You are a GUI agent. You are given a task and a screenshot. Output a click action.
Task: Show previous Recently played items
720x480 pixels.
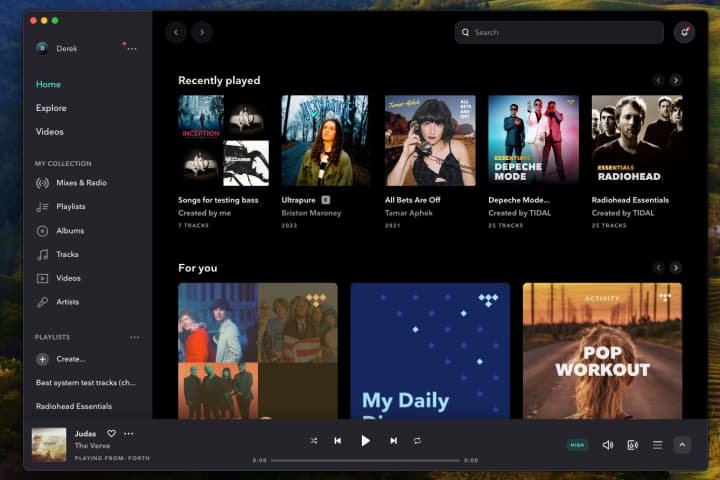(658, 80)
